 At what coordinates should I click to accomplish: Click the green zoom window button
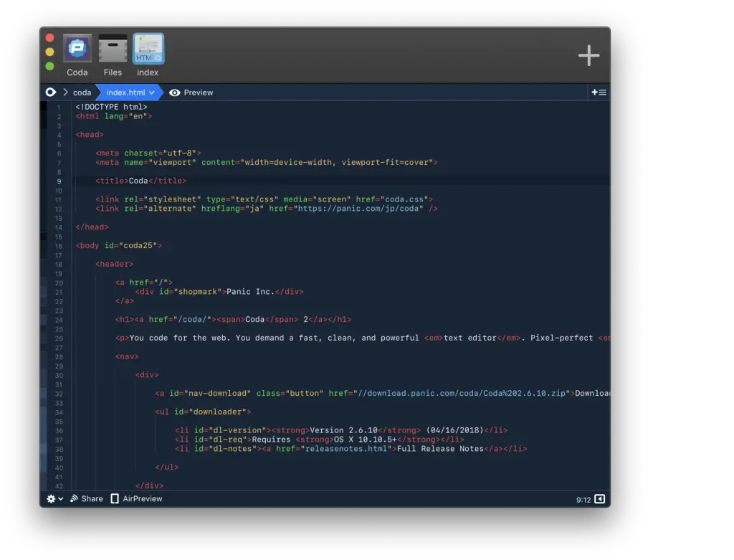(x=49, y=66)
